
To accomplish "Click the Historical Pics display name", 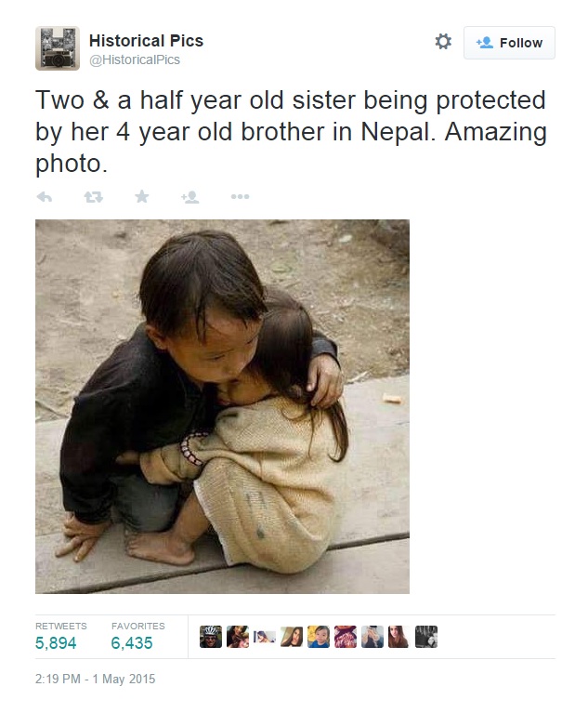I will point(146,41).
